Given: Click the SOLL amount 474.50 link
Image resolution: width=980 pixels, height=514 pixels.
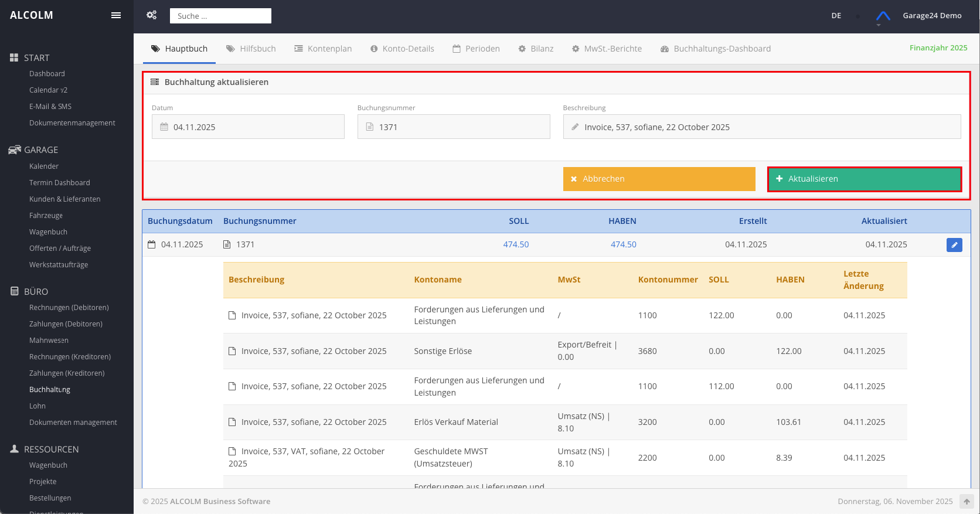Looking at the screenshot, I should pos(516,244).
